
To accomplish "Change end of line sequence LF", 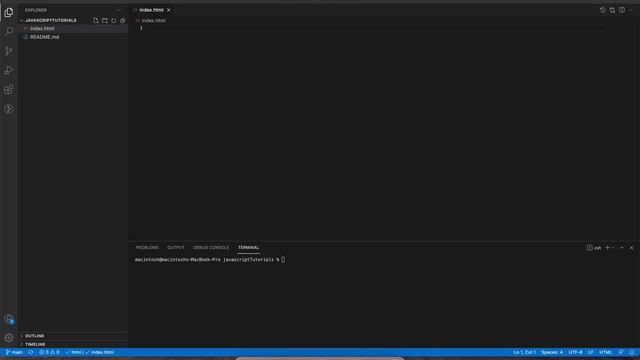I will pos(591,352).
